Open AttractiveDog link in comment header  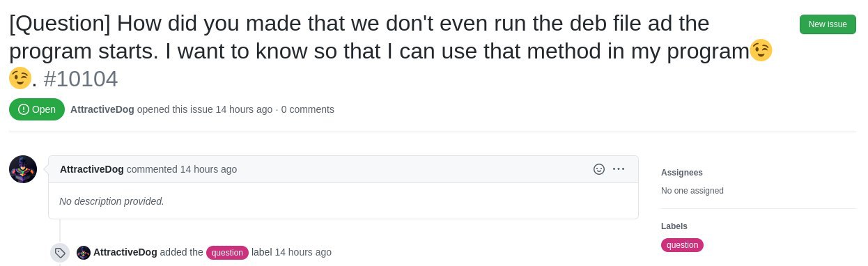(92, 169)
